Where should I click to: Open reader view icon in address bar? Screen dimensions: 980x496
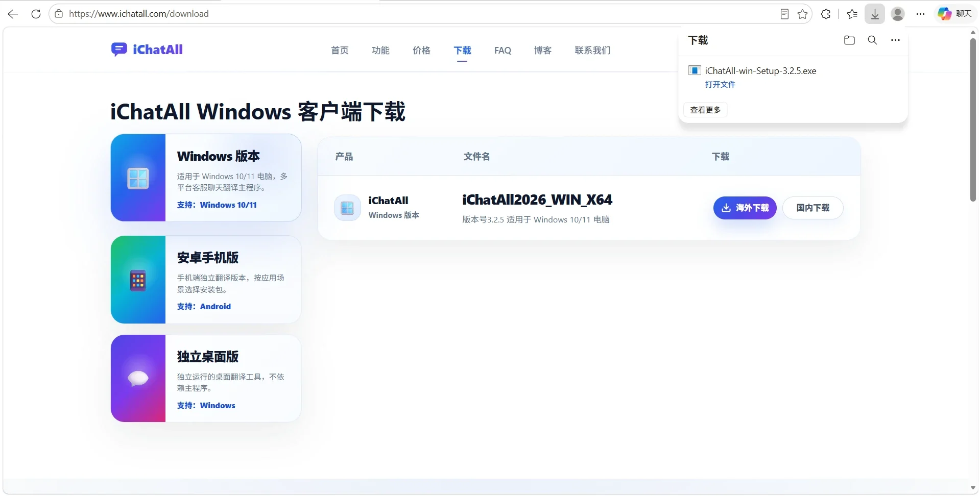785,14
